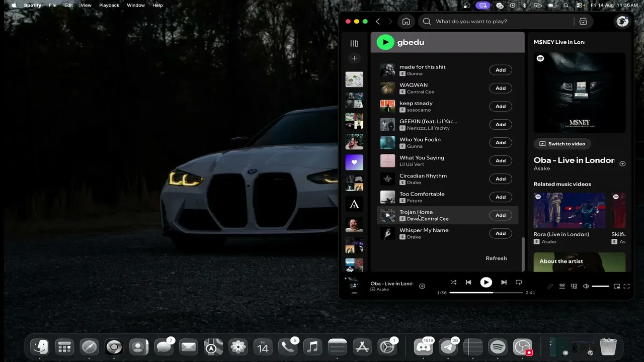This screenshot has height=362, width=644.
Task: Open the Playback menu
Action: tap(109, 6)
